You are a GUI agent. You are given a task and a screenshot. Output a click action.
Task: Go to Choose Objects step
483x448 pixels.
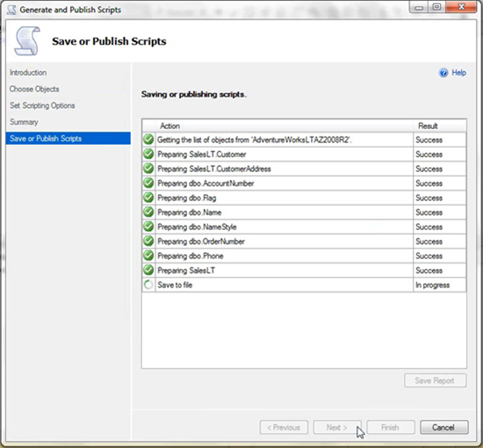[x=34, y=89]
